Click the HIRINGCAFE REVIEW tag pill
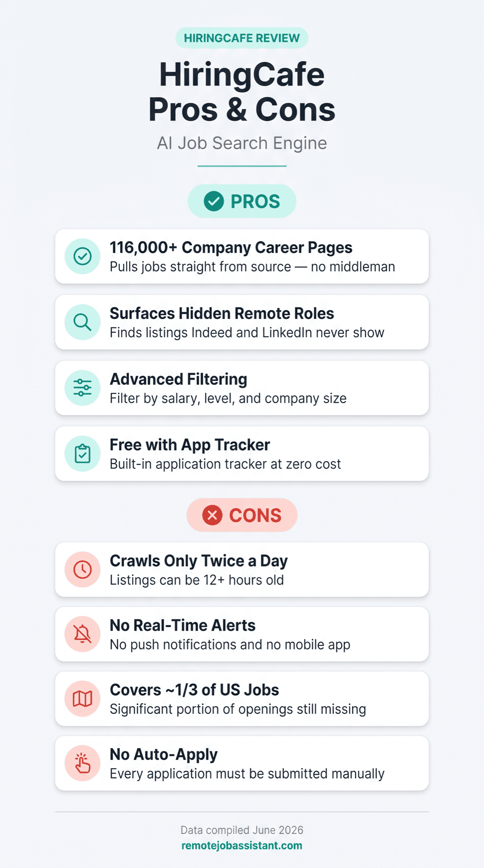The image size is (484, 868). point(242,38)
